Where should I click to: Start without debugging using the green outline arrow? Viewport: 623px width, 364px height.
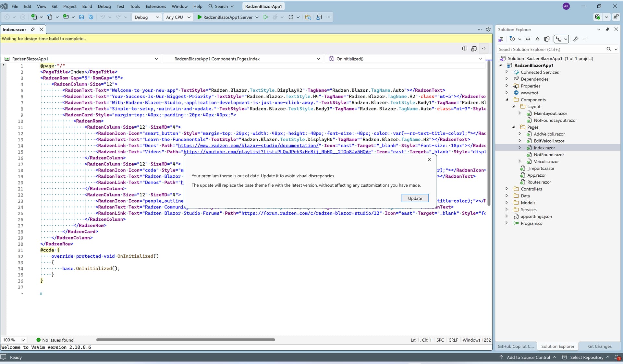[265, 17]
